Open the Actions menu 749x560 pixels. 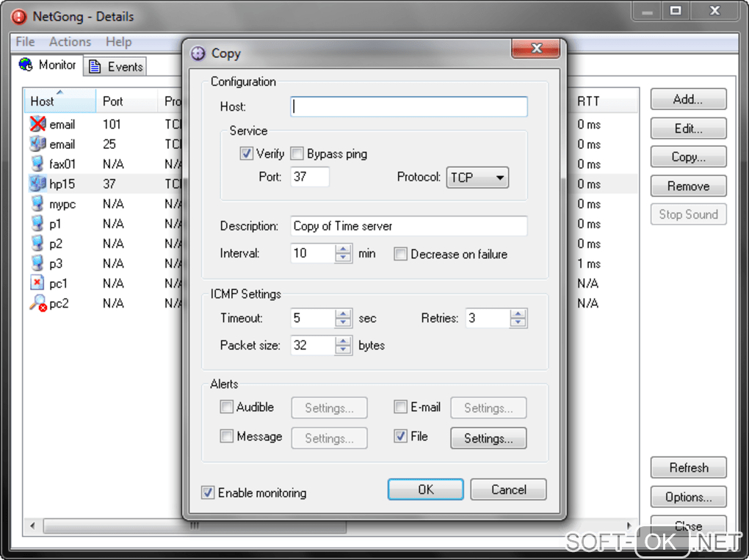[70, 42]
